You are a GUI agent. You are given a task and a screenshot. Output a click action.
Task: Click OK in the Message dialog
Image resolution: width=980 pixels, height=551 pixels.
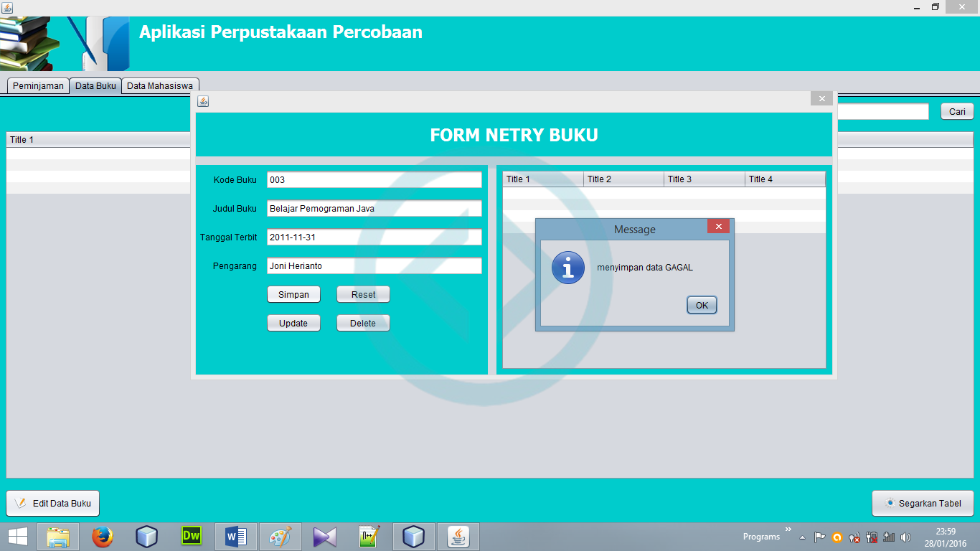coord(702,305)
